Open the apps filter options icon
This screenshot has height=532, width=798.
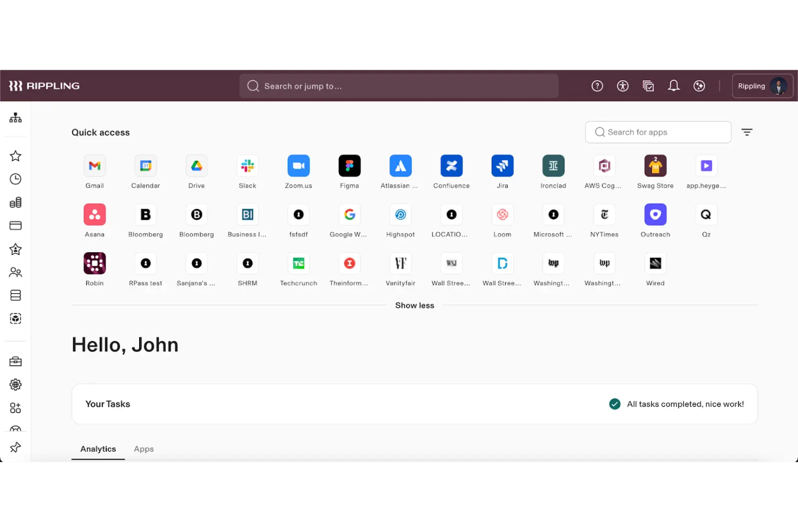click(747, 132)
